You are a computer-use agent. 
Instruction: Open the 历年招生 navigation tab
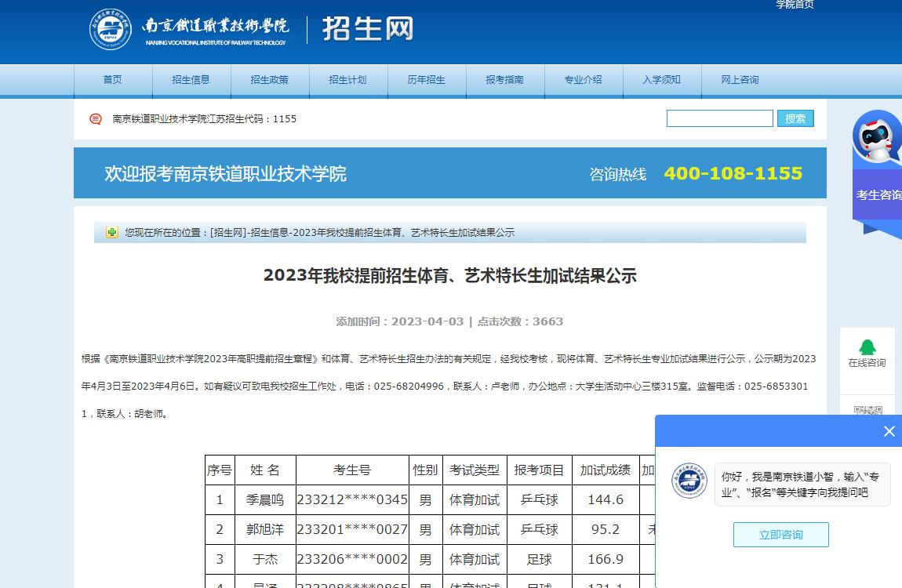[x=426, y=80]
